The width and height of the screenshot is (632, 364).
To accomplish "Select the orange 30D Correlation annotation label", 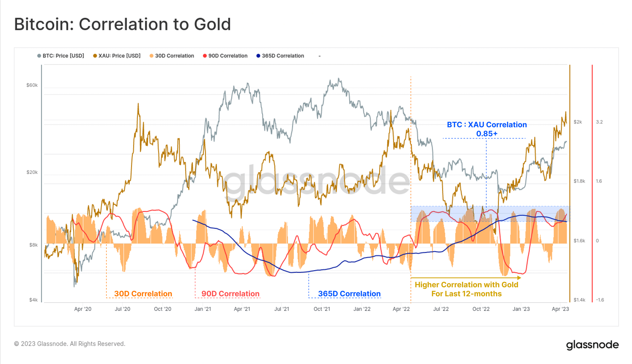I will point(143,293).
